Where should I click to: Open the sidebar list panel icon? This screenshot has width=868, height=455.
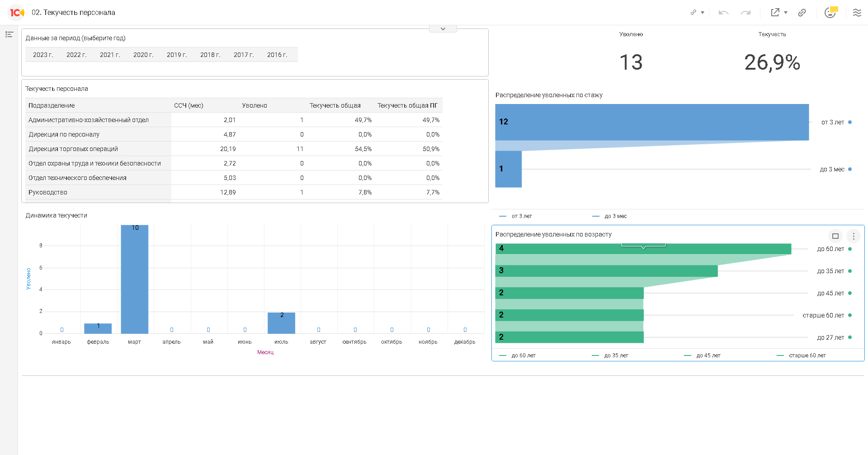point(9,34)
